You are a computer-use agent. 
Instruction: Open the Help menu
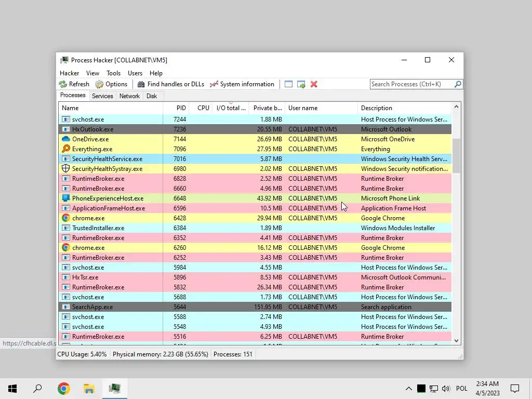point(156,73)
